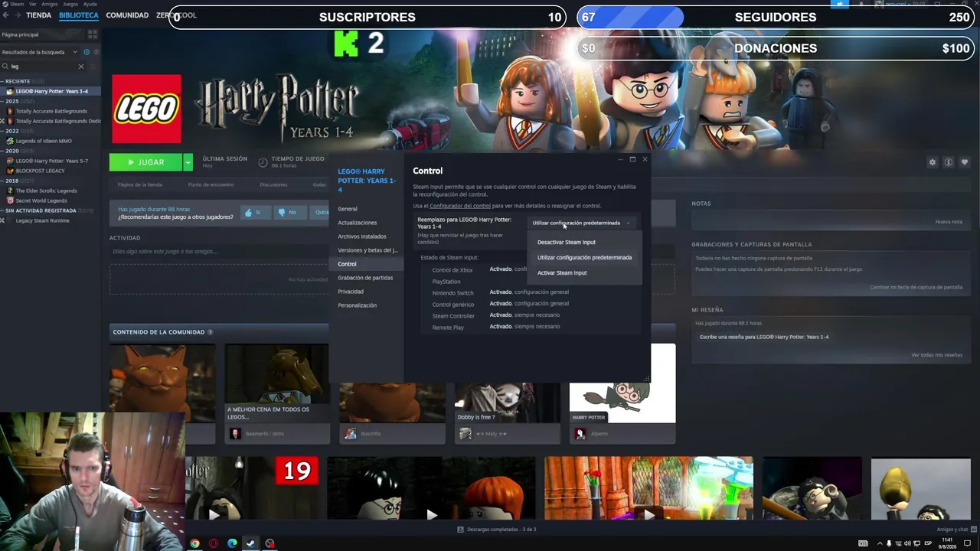Open the COMUNIDAD navigation tab
Viewport: 980px width, 551px height.
pyautogui.click(x=127, y=15)
